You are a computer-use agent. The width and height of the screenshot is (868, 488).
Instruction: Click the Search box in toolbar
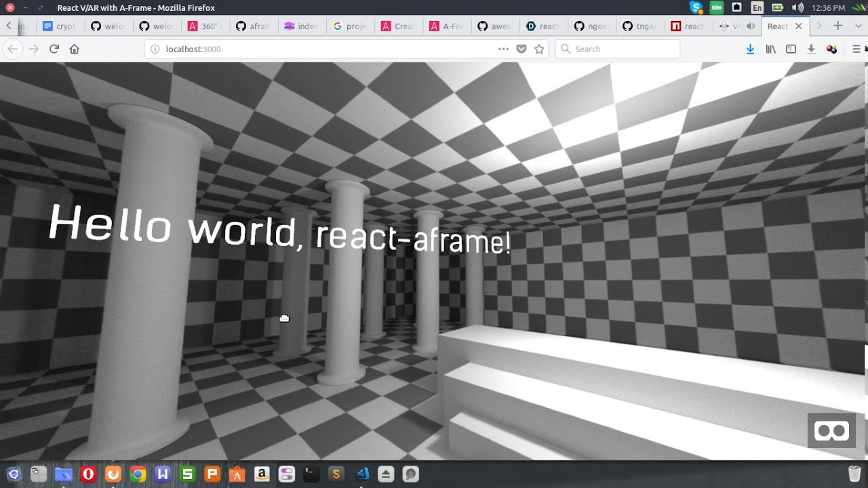[x=618, y=49]
